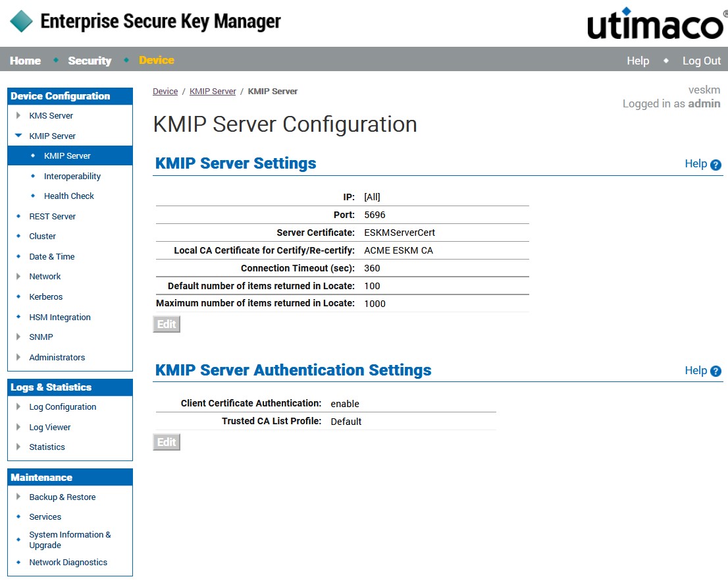Image resolution: width=728 pixels, height=583 pixels.
Task: Click the Trusted CA List Profile Default value
Action: 346,422
